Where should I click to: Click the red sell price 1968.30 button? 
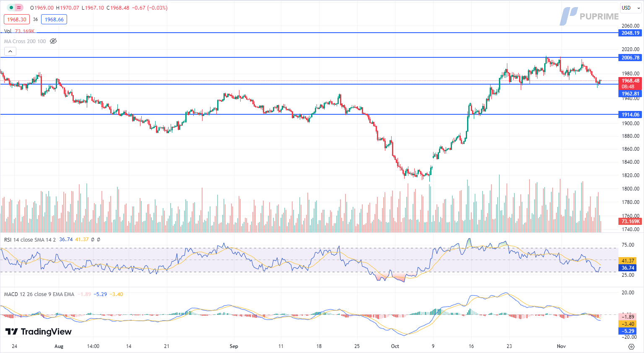(17, 19)
